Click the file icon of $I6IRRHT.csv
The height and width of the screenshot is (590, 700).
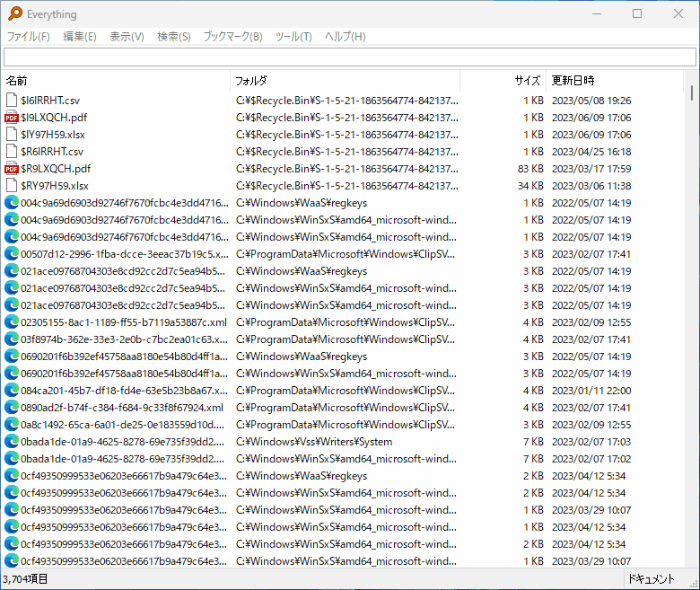pyautogui.click(x=12, y=101)
